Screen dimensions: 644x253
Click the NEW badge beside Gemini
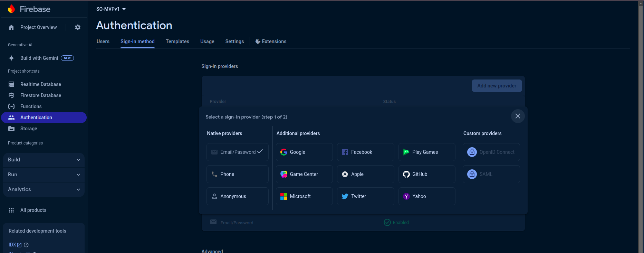tap(67, 58)
